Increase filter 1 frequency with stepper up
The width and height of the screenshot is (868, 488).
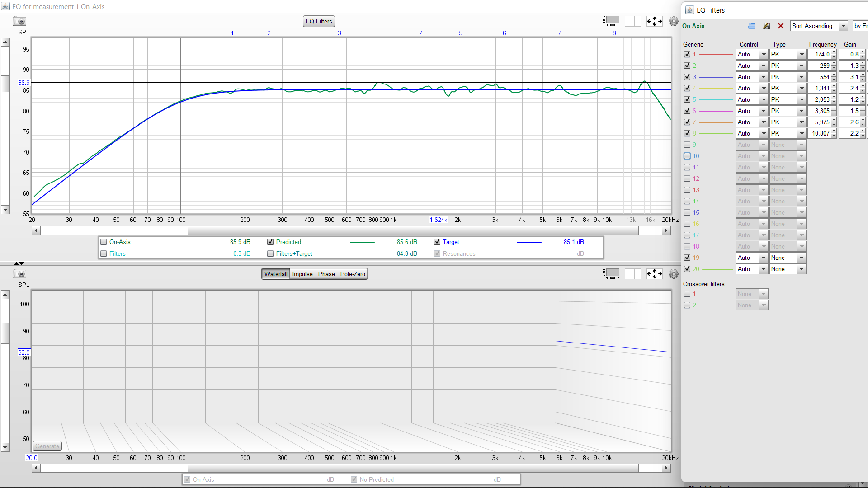[834, 52]
